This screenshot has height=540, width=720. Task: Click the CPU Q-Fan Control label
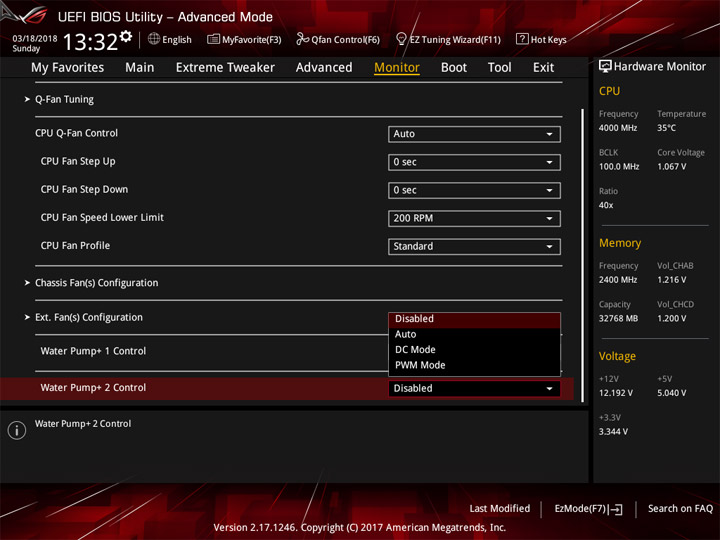point(76,133)
